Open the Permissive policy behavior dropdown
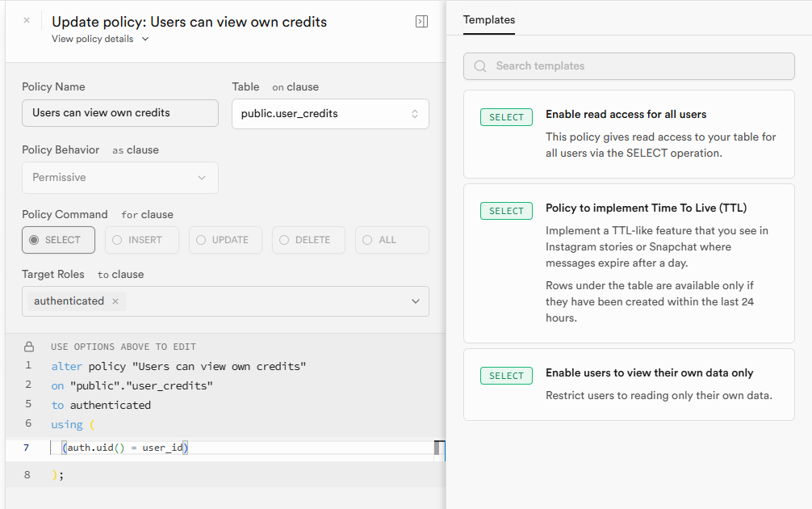 pos(119,178)
